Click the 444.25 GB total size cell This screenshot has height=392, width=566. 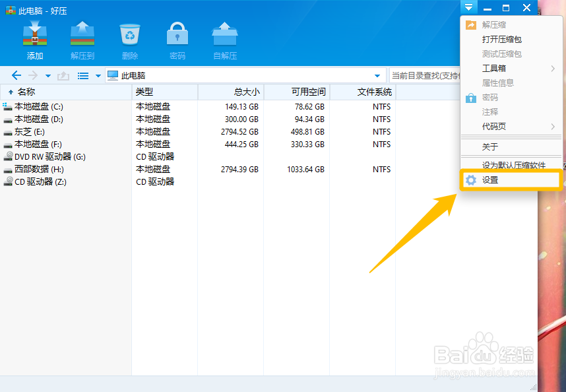241,145
